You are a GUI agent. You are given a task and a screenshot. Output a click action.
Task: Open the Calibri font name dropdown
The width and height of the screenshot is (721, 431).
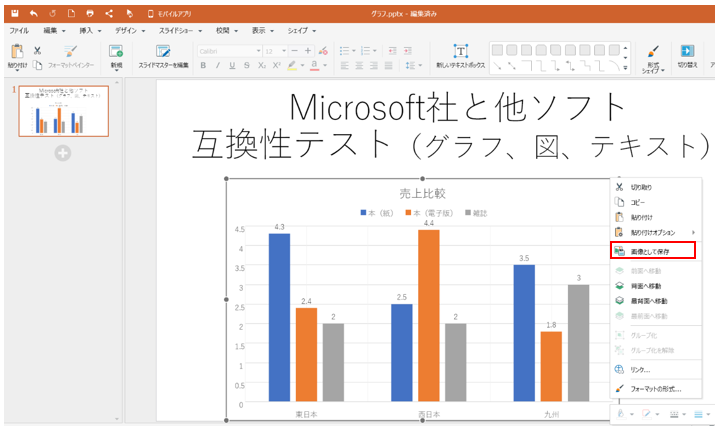(226, 50)
